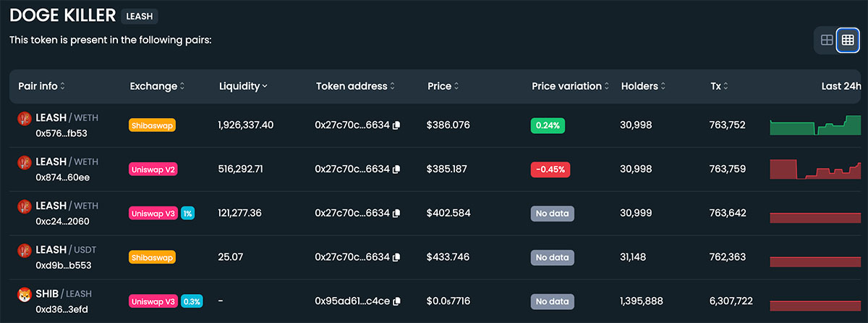Click LEASH logo in the 0x576...fb53 row
This screenshot has width=868, height=323.
[24, 119]
